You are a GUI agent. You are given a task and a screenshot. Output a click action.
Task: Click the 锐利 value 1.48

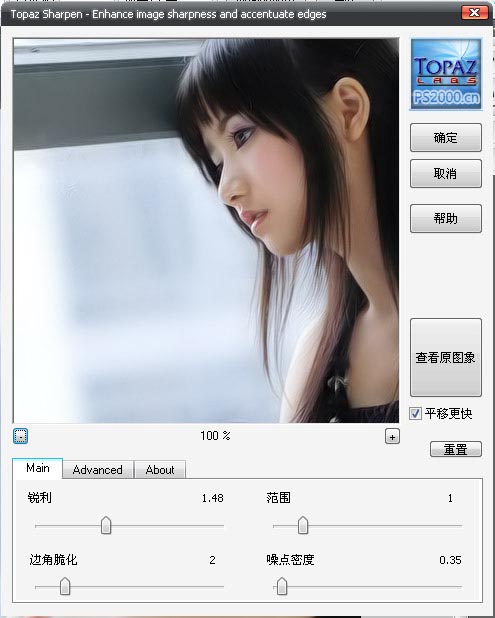click(x=212, y=498)
